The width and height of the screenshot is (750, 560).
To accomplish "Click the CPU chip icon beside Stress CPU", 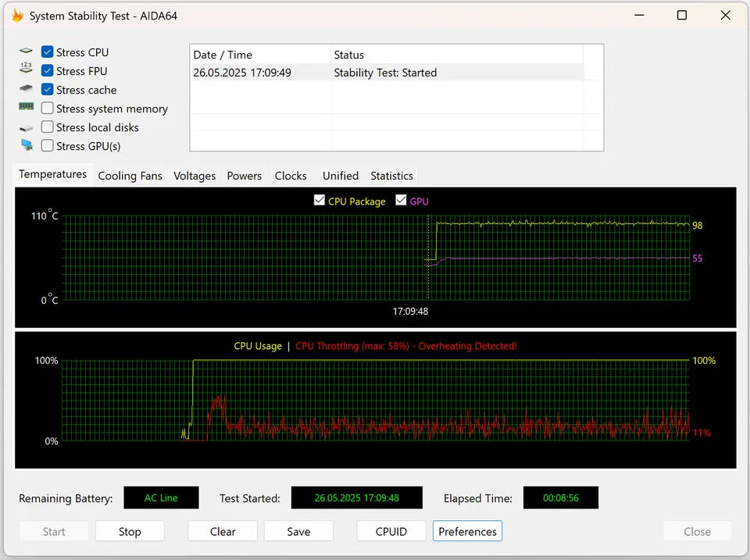I will tap(26, 51).
